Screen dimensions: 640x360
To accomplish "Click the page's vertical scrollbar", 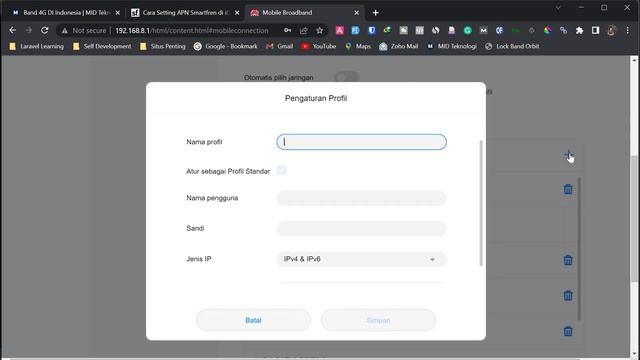I will point(634,218).
